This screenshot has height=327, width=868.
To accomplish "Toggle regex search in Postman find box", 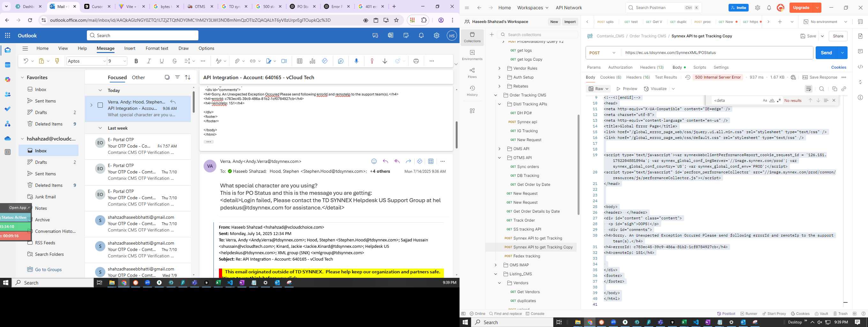I will pyautogui.click(x=779, y=101).
